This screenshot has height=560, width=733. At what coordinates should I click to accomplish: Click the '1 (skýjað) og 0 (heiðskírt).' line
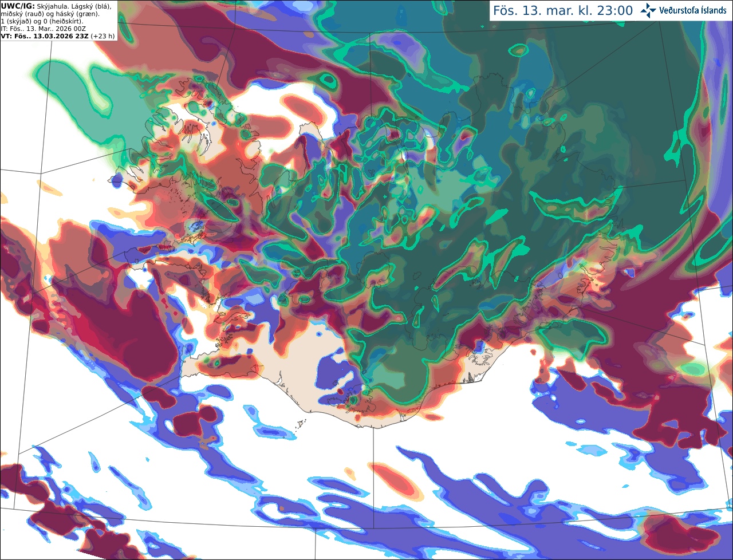point(42,21)
